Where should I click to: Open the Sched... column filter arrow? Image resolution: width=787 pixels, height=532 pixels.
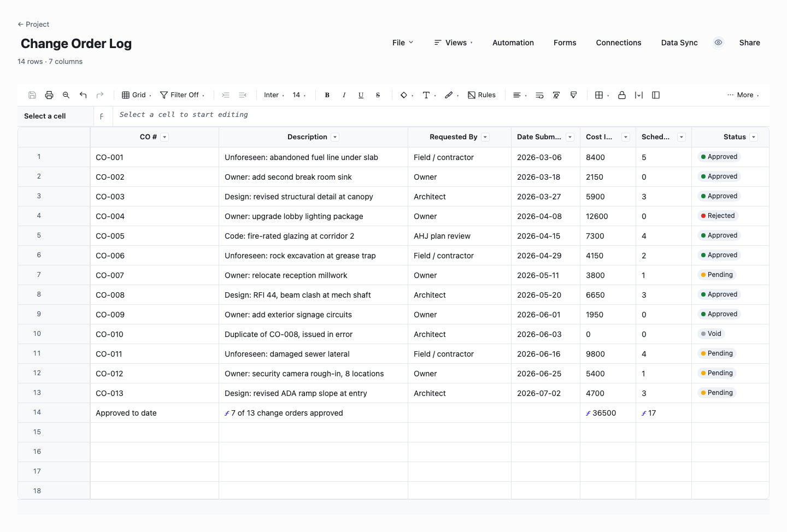coord(682,137)
